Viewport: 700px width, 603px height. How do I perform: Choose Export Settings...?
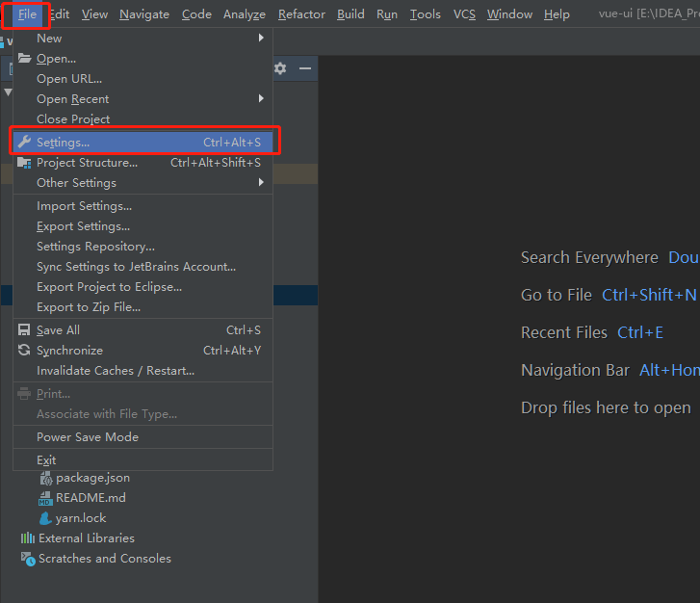143,226
